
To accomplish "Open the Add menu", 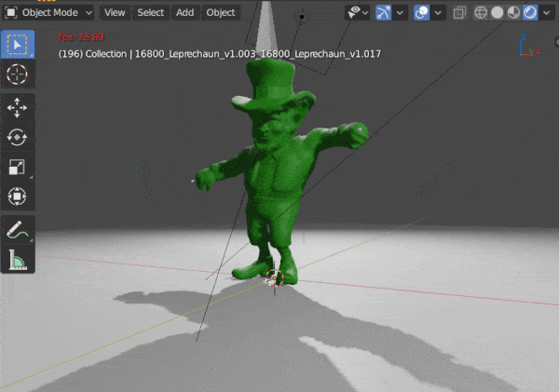I will coord(184,13).
